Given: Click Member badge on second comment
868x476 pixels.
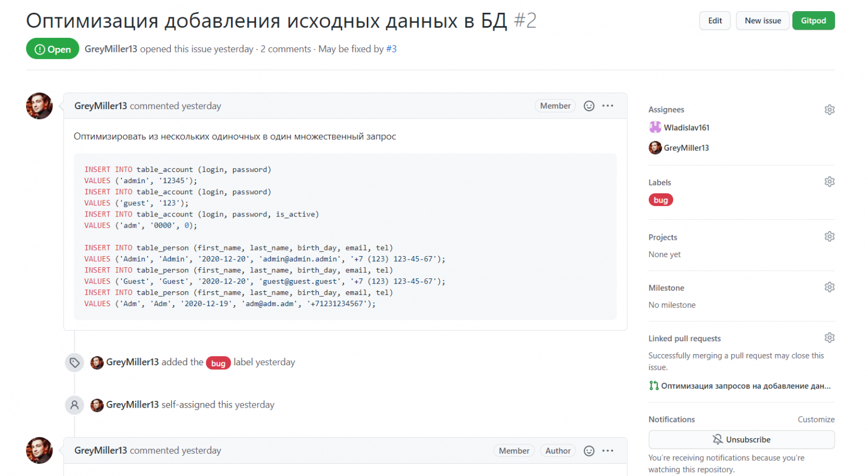Looking at the screenshot, I should [514, 451].
